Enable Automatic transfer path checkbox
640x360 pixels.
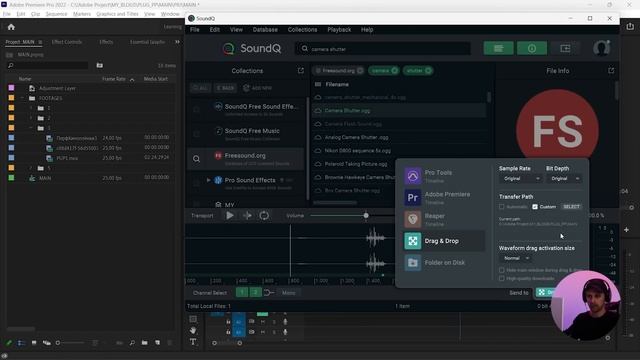502,207
